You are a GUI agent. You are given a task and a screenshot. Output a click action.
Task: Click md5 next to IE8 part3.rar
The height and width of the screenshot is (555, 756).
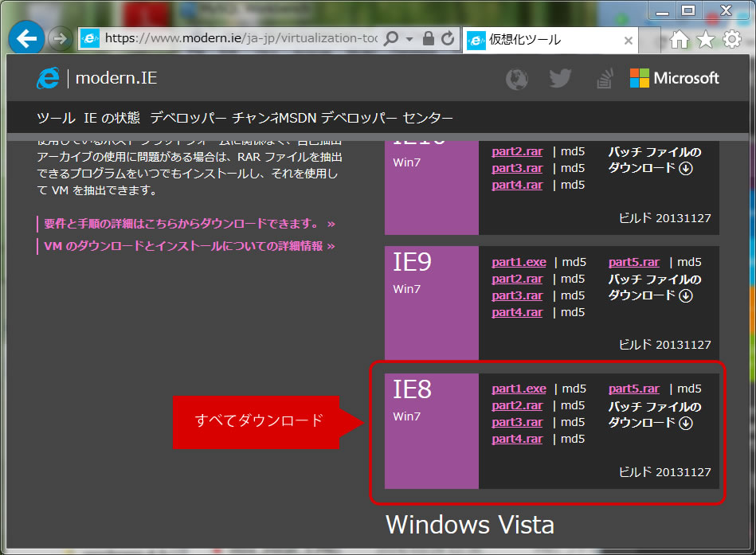tap(572, 423)
